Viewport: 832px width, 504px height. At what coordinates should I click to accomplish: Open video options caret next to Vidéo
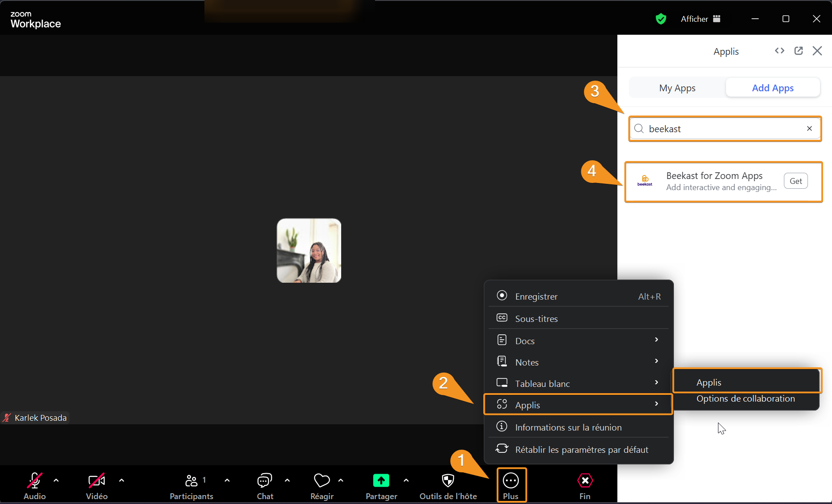coord(122,480)
